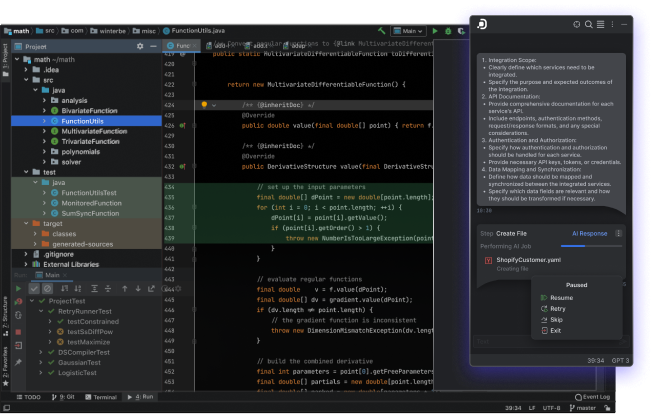Expand the DSCompilerTest result
This screenshot has height=414, width=654.
click(41, 352)
